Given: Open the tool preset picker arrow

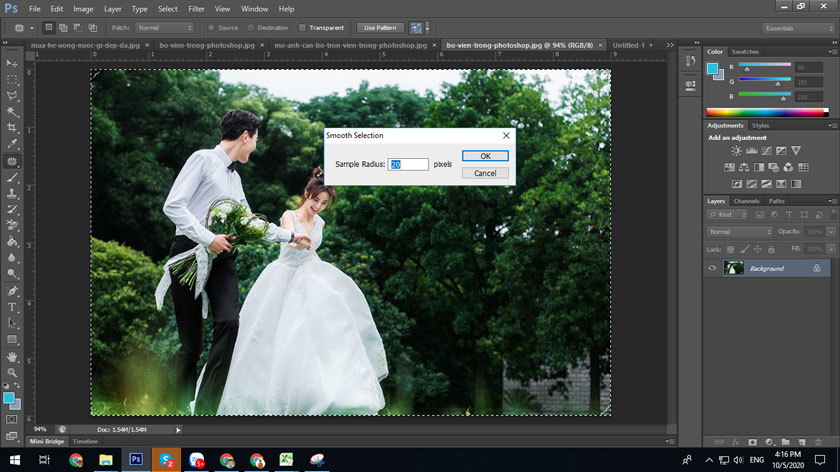Looking at the screenshot, I should coord(32,28).
